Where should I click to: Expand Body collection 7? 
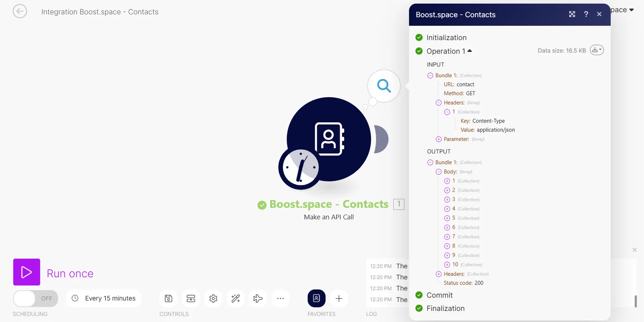click(447, 237)
